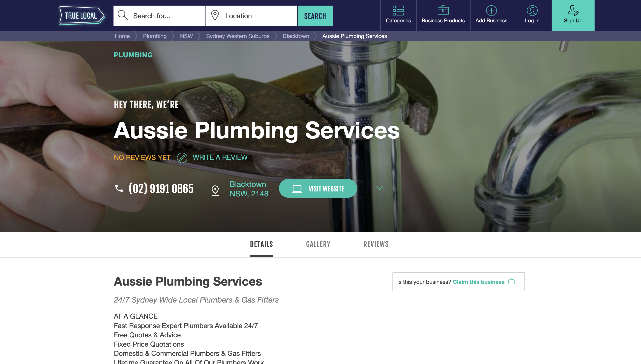Screen dimensions: 641x364
Task: Click the Search button
Action: tap(315, 16)
